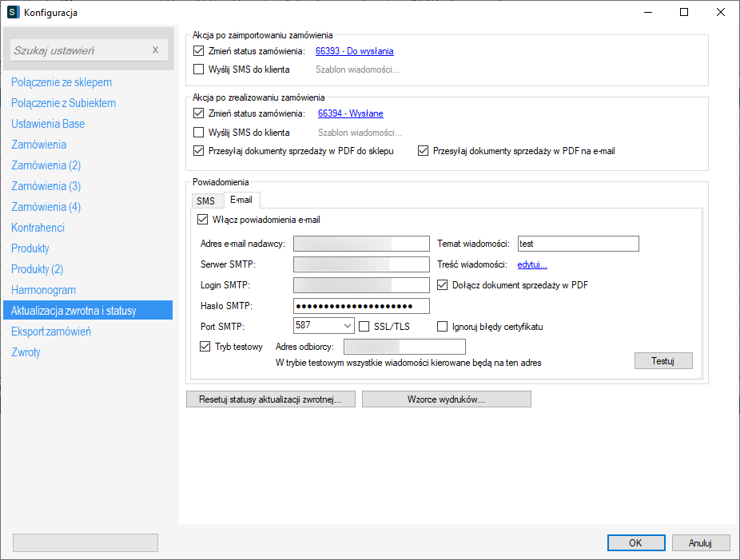Go to Harmonogram settings
740x560 pixels.
(43, 290)
